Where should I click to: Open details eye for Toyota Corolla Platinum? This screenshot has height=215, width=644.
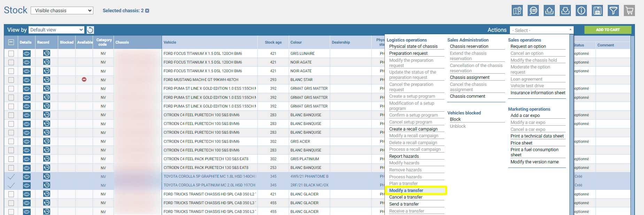click(26, 185)
